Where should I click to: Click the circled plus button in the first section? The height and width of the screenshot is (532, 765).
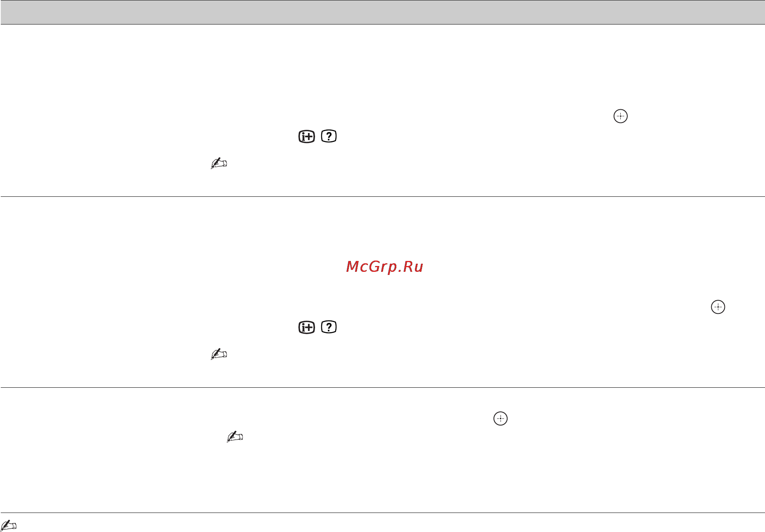point(620,116)
